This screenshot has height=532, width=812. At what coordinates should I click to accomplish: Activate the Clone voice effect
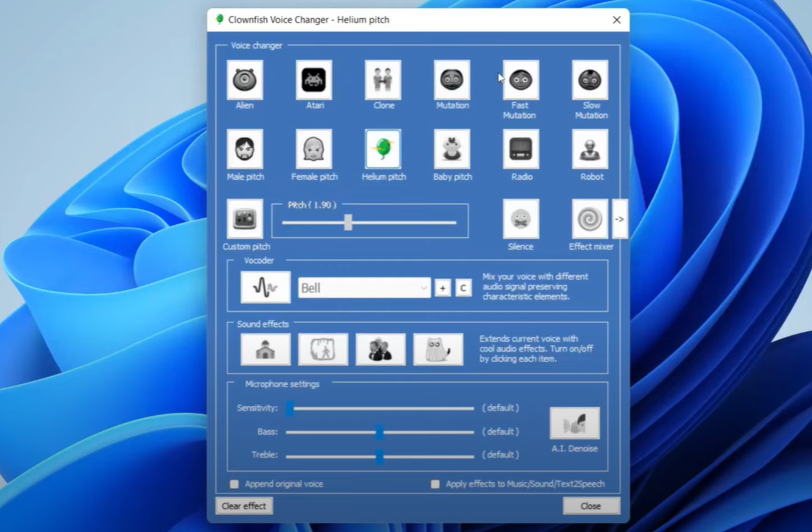(383, 80)
